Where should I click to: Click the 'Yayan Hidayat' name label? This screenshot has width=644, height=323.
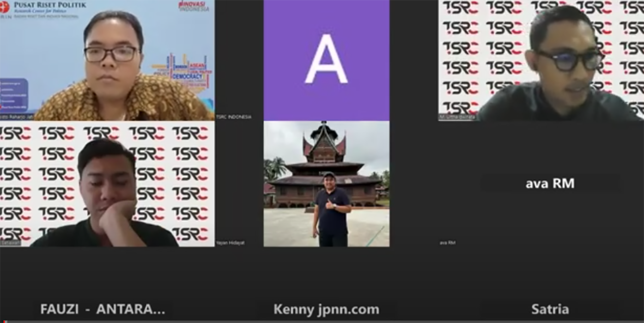(x=230, y=243)
